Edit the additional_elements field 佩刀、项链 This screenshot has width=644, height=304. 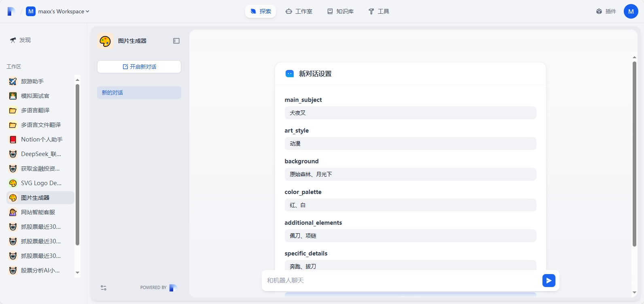tap(410, 236)
